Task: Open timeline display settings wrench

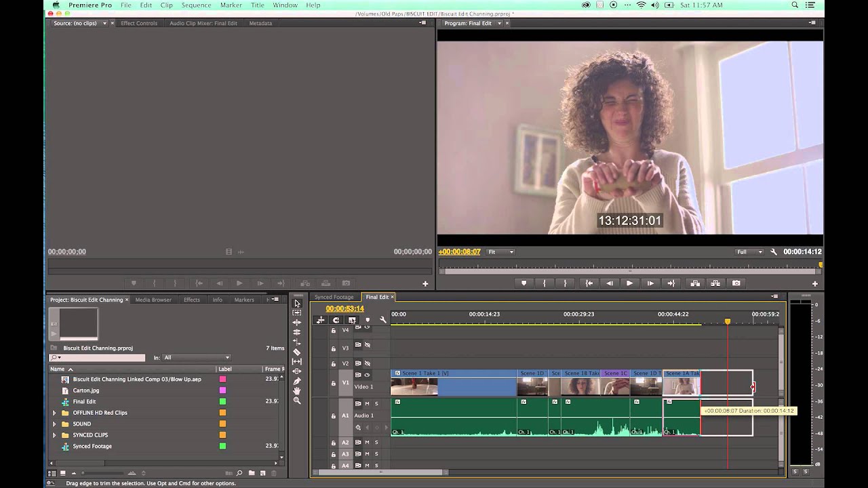Action: coord(383,320)
